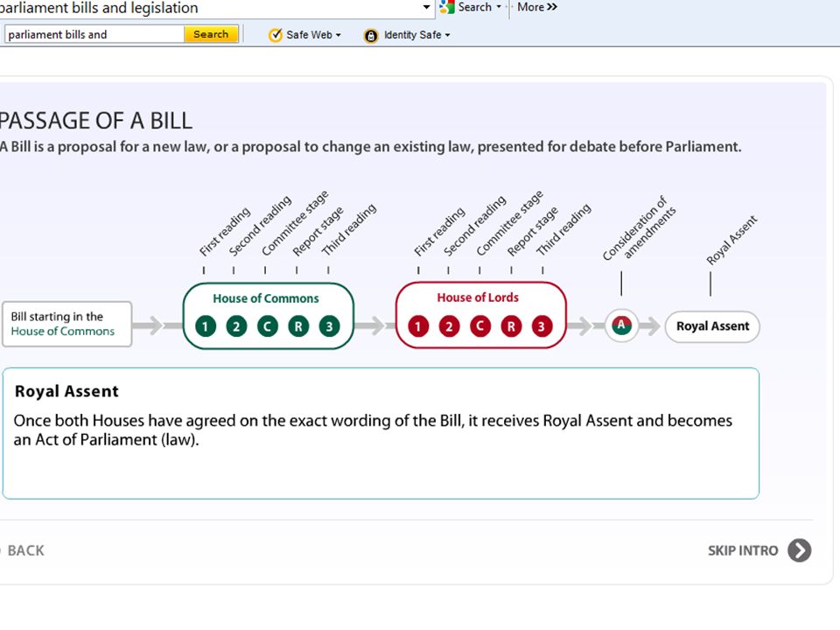Click the House of Commons heading
The image size is (840, 630).
[266, 298]
